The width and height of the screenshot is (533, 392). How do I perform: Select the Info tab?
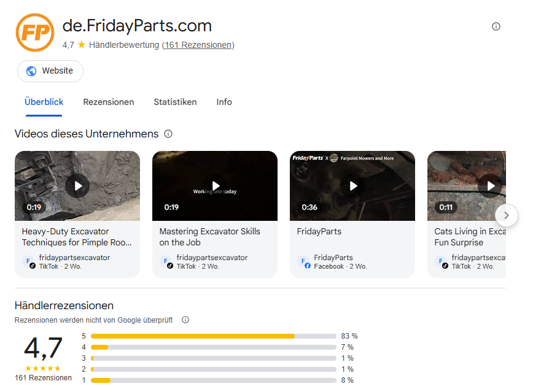224,102
